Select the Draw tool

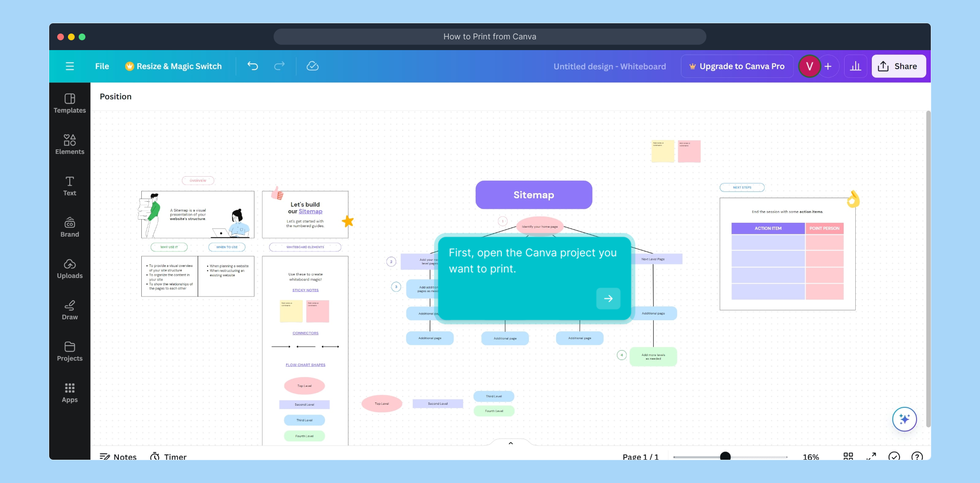[x=70, y=310]
